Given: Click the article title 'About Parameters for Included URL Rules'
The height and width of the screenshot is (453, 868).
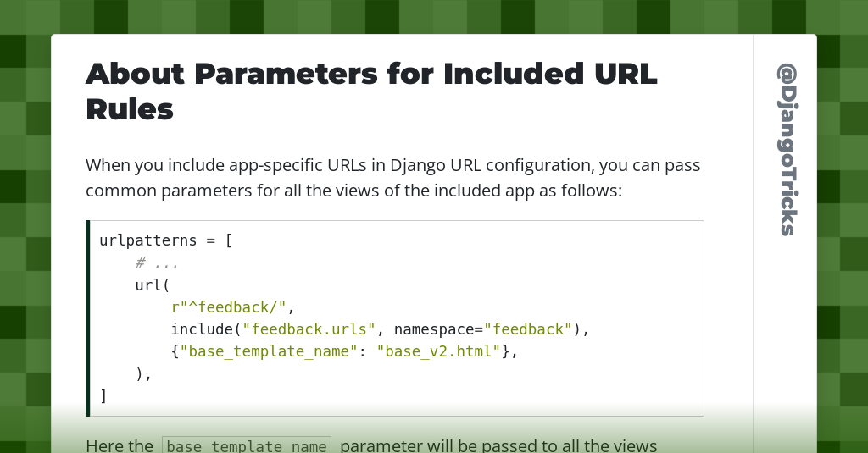Looking at the screenshot, I should pyautogui.click(x=371, y=91).
